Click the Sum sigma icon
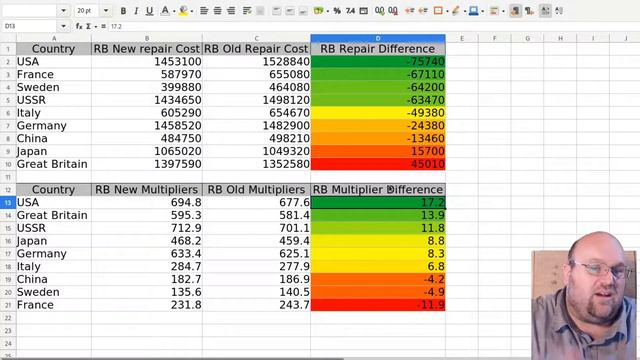Screen dimensions: 640x360 [x=88, y=26]
